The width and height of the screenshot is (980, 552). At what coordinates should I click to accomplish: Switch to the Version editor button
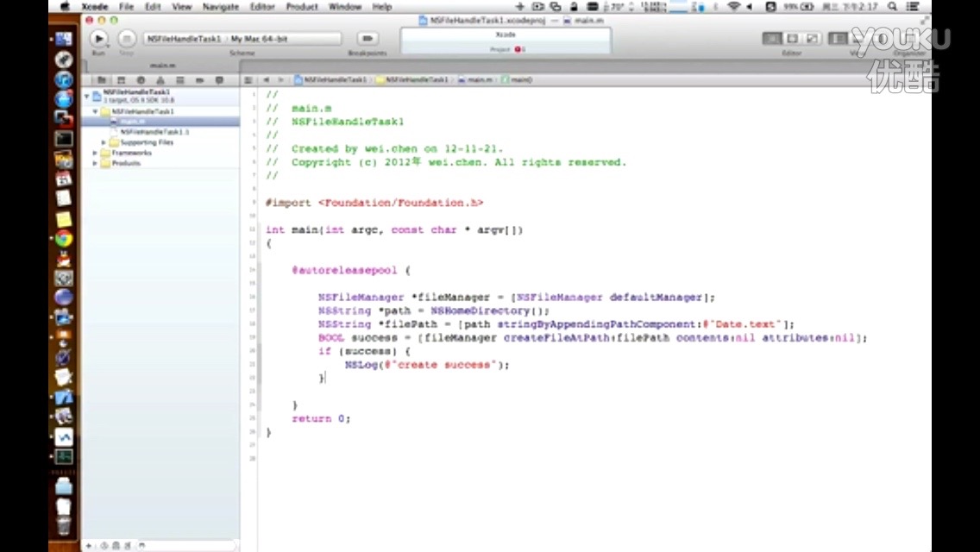point(812,39)
